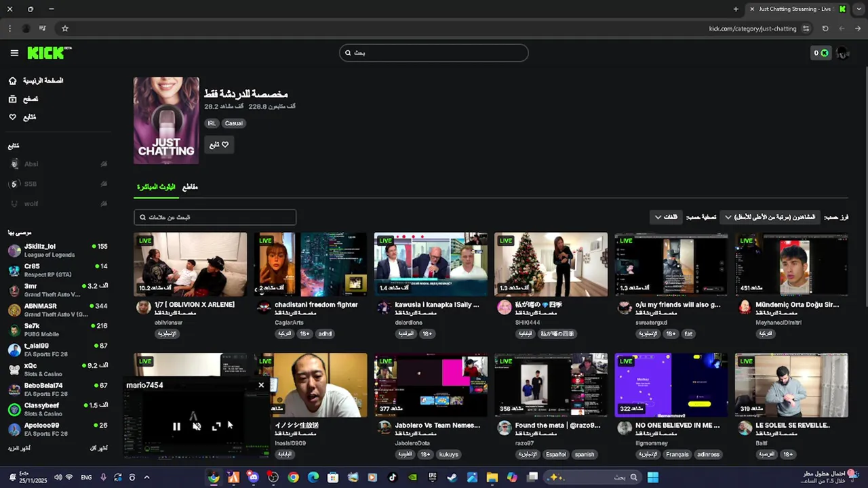Image resolution: width=868 pixels, height=488 pixels.
Task: Open the browse categories sidebar item
Action: [x=23, y=99]
